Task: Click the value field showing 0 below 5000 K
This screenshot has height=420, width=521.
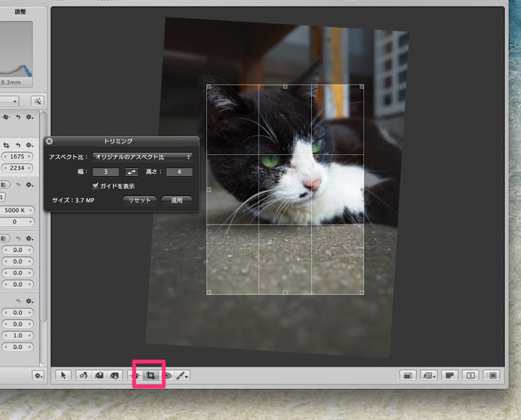Action: click(x=14, y=221)
